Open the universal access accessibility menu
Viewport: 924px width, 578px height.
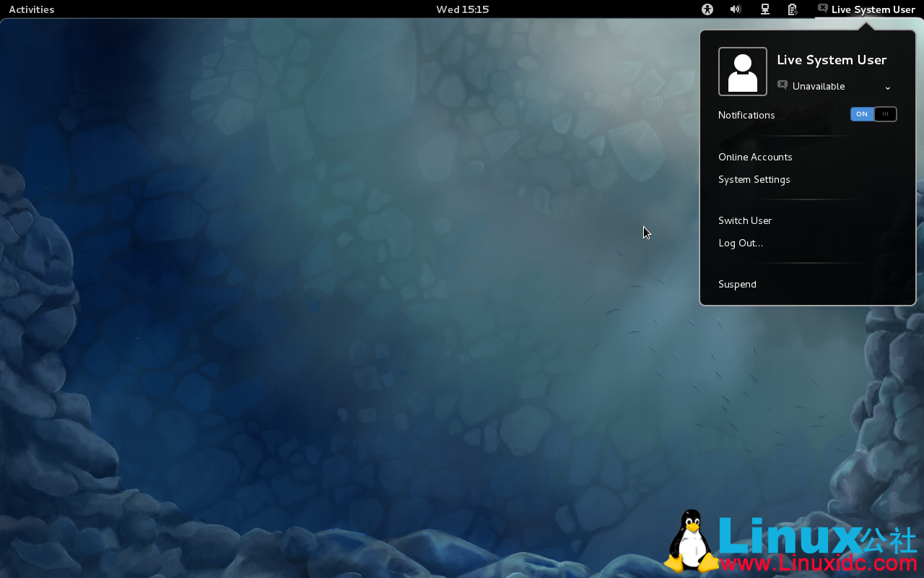point(707,9)
